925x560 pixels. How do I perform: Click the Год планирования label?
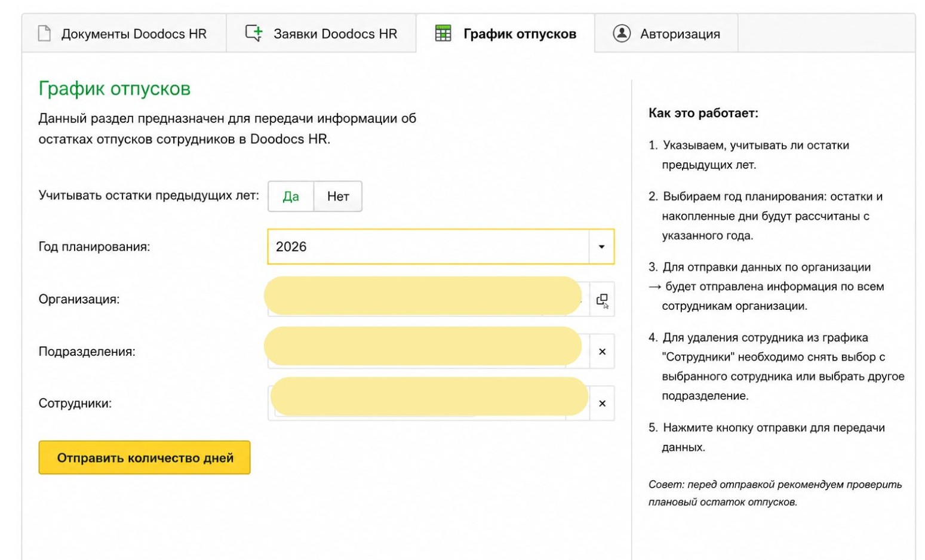94,247
